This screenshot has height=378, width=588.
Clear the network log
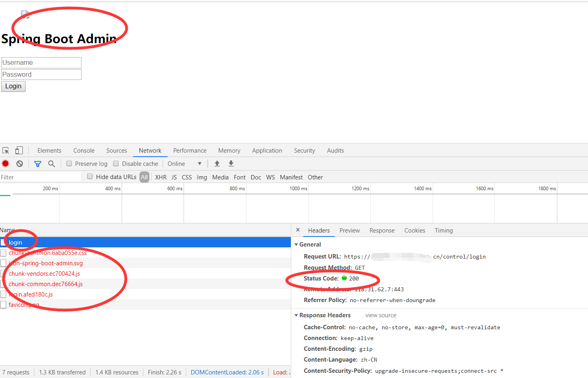pyautogui.click(x=19, y=163)
